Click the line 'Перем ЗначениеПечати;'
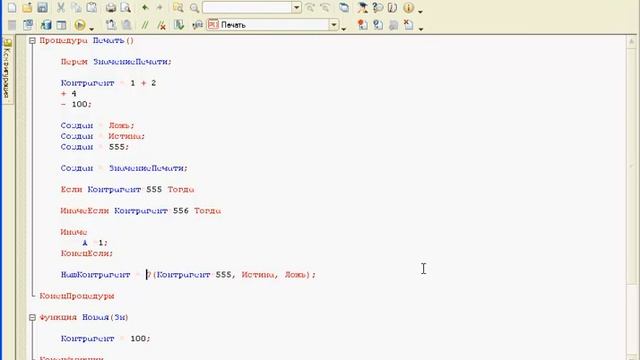Image resolution: width=640 pixels, height=360 pixels. click(116, 62)
